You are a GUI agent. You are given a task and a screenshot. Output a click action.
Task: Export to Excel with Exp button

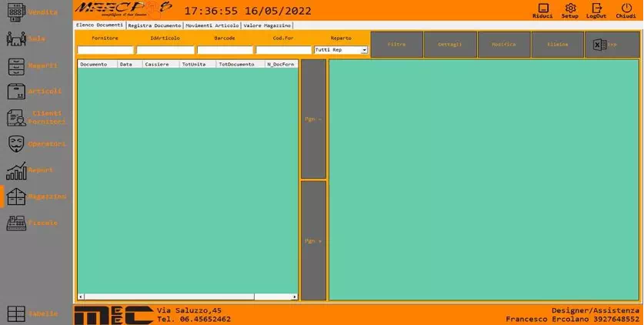tap(612, 45)
